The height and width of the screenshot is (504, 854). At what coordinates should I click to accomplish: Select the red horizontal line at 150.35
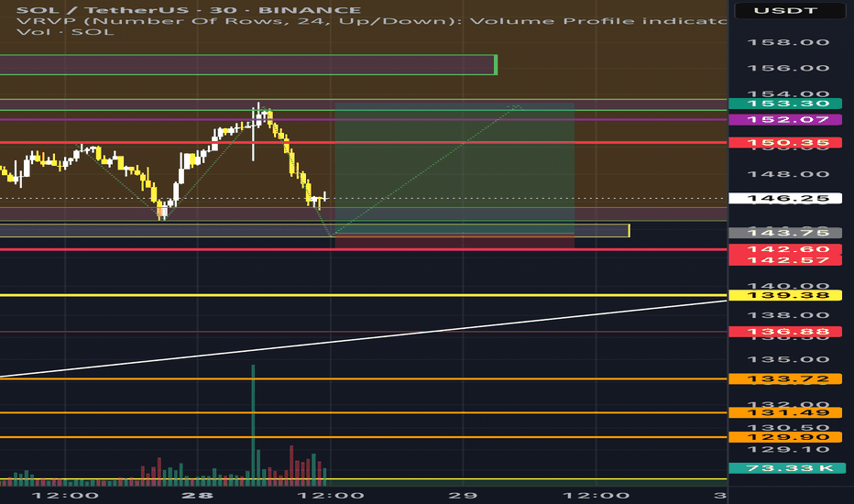363,143
